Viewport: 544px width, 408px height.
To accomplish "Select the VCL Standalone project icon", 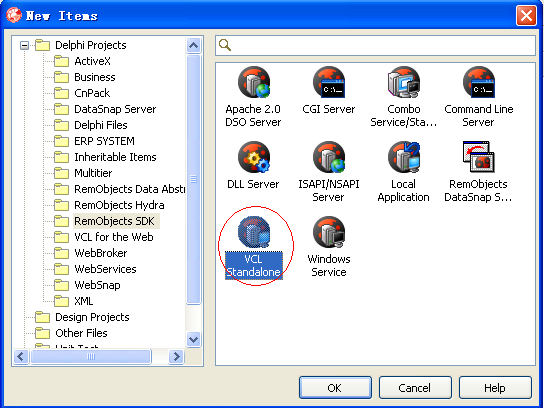I will click(254, 232).
